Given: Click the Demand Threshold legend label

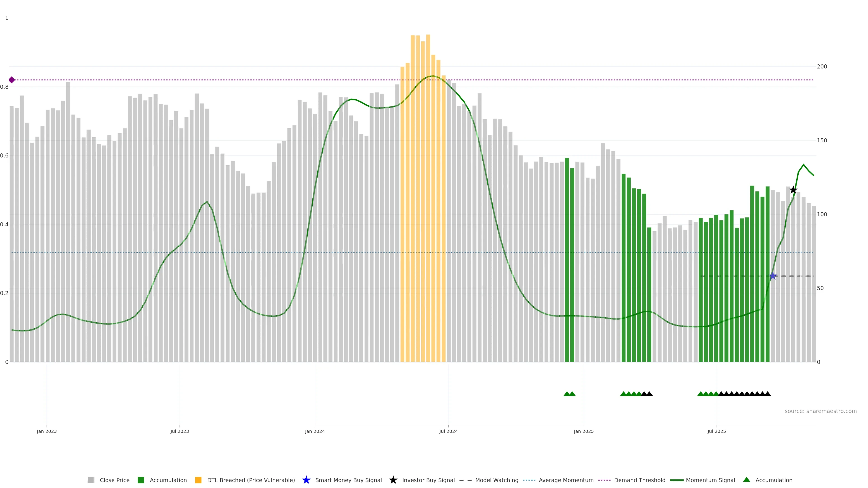Looking at the screenshot, I should (x=639, y=480).
